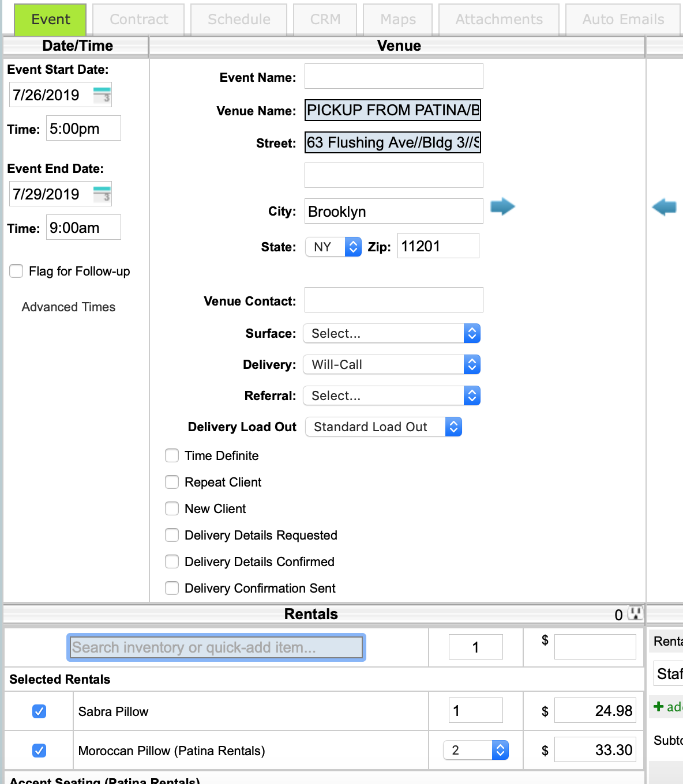683x784 pixels.
Task: Change the State dropdown from NY
Action: (x=333, y=247)
